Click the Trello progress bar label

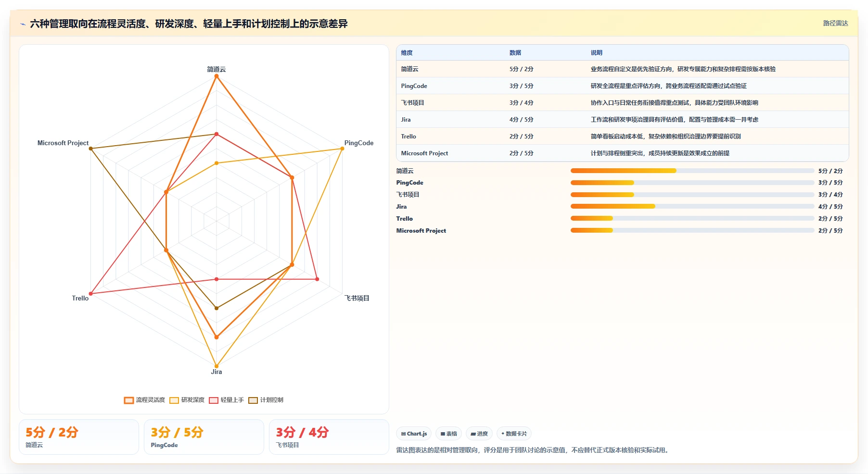click(x=404, y=219)
